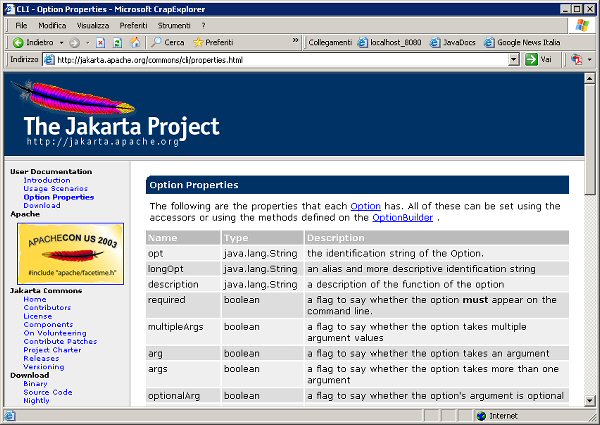The height and width of the screenshot is (425, 600).
Task: Click the Jakarta Project feather logo
Action: (115, 114)
